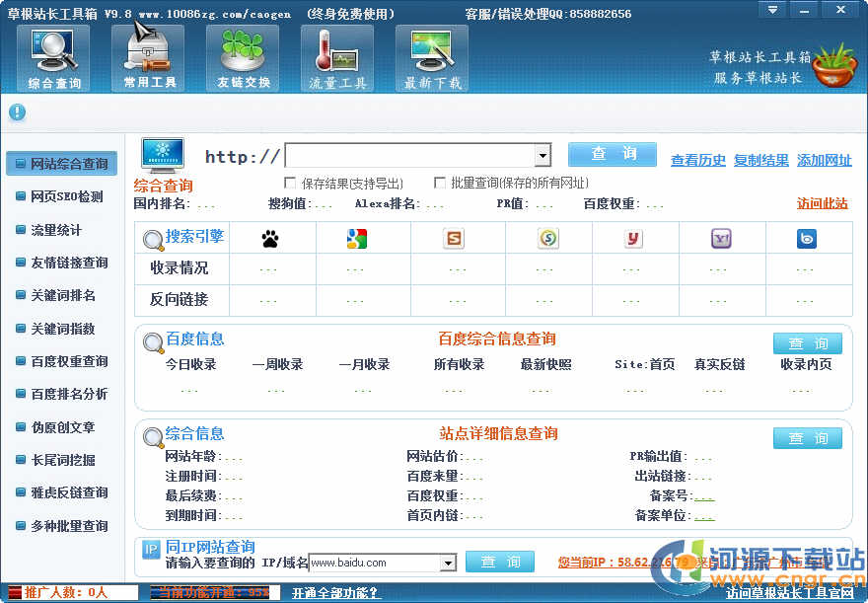
Task: Open the 查看历史 history link
Action: tap(697, 160)
